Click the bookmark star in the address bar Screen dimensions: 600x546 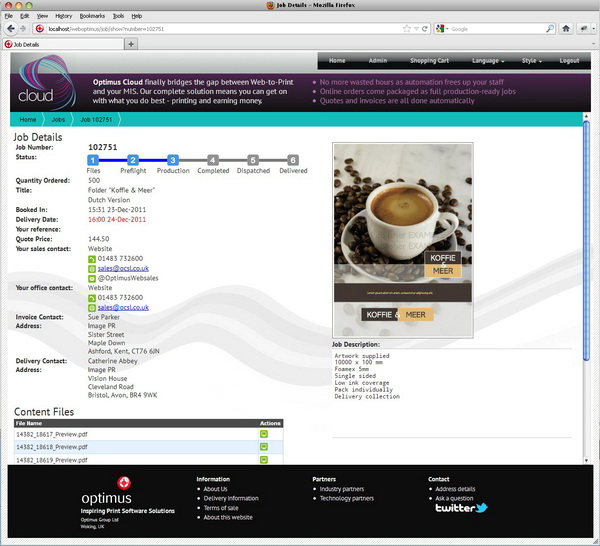click(x=403, y=29)
